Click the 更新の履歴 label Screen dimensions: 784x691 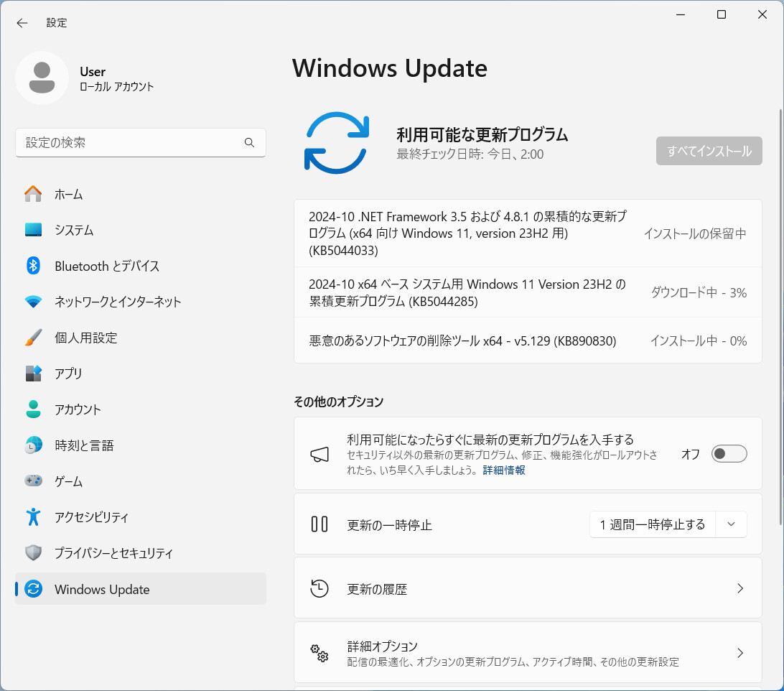point(377,590)
